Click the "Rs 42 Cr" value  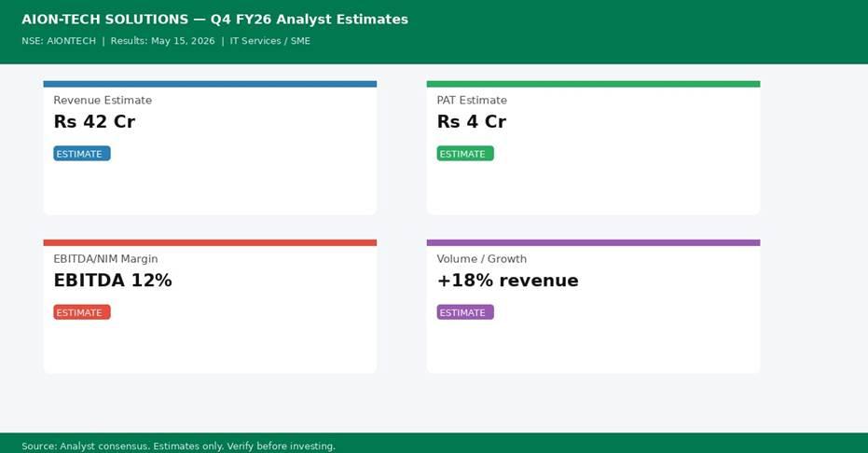[94, 122]
